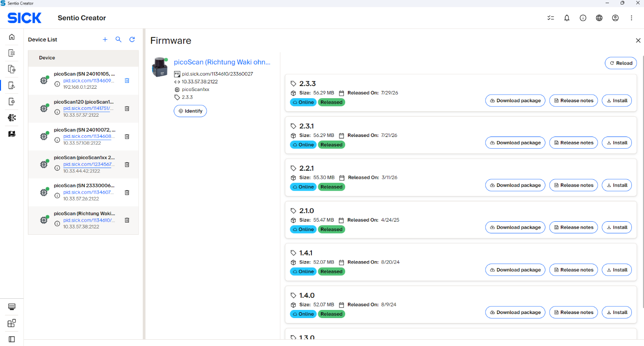
Task: Open the task checklist icon in header
Action: [x=550, y=18]
